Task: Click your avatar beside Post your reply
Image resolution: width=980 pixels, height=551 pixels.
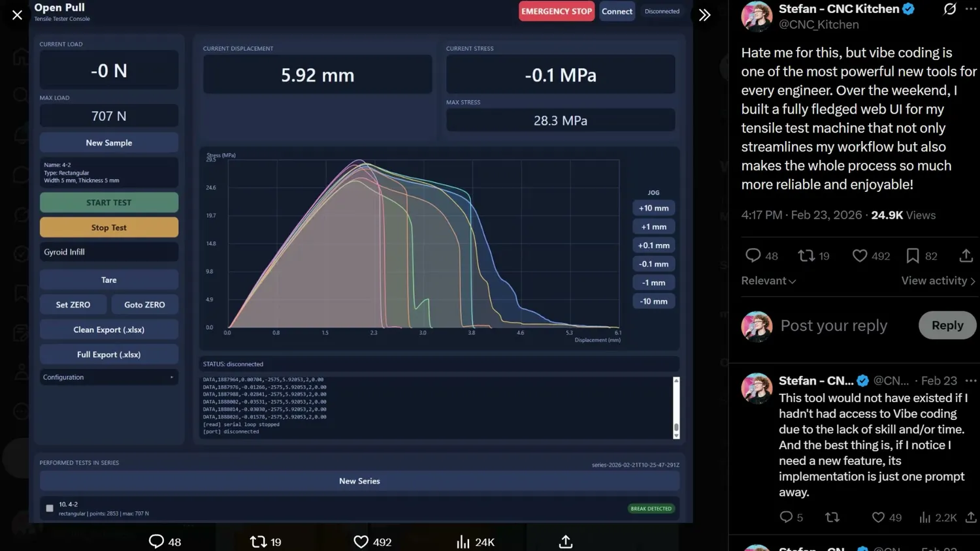Action: (757, 326)
